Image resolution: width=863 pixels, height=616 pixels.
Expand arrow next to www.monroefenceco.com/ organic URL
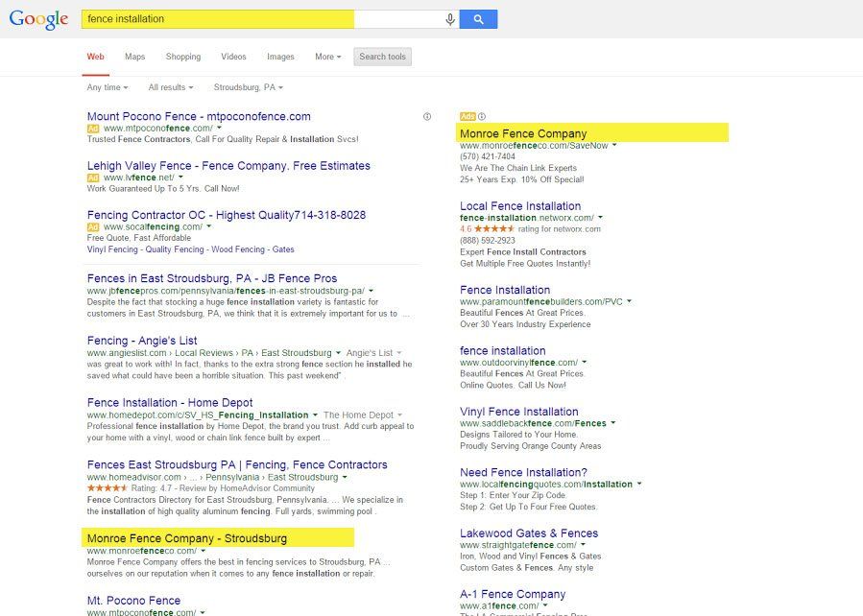(x=204, y=551)
